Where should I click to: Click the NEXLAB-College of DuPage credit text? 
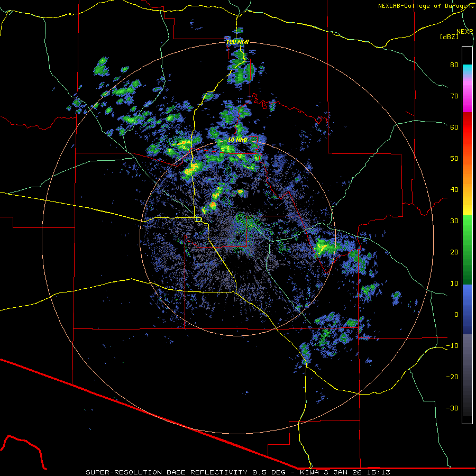(x=425, y=6)
